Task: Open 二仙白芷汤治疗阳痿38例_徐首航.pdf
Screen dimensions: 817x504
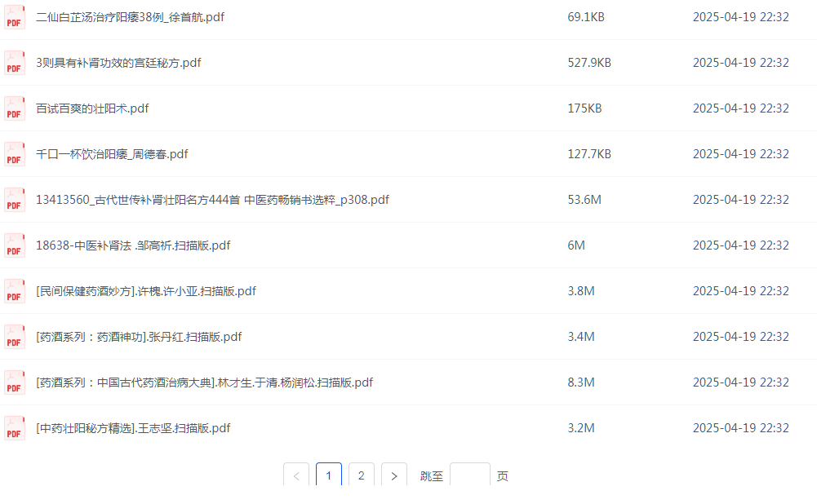Action: pyautogui.click(x=131, y=17)
